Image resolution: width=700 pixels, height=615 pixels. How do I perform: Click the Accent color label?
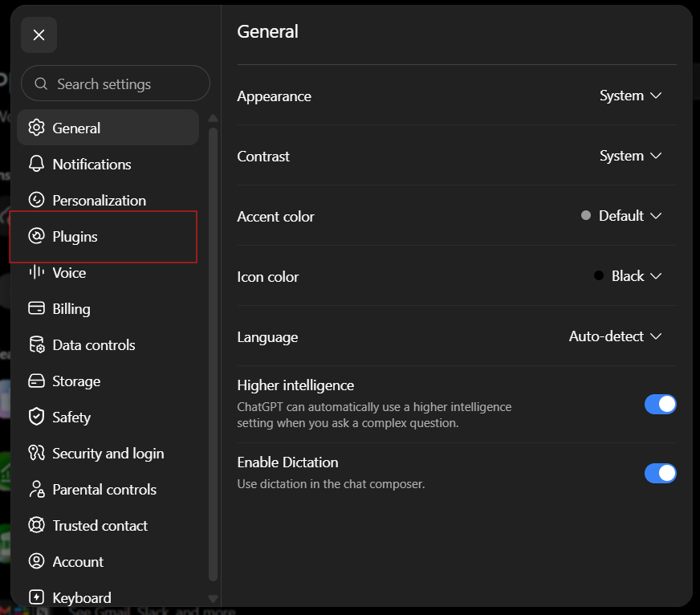[276, 217]
